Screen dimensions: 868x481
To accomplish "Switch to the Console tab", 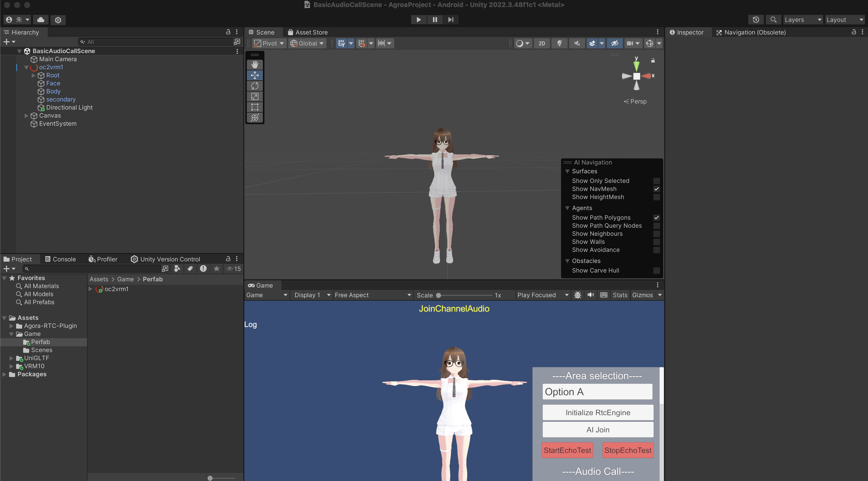I will click(60, 259).
